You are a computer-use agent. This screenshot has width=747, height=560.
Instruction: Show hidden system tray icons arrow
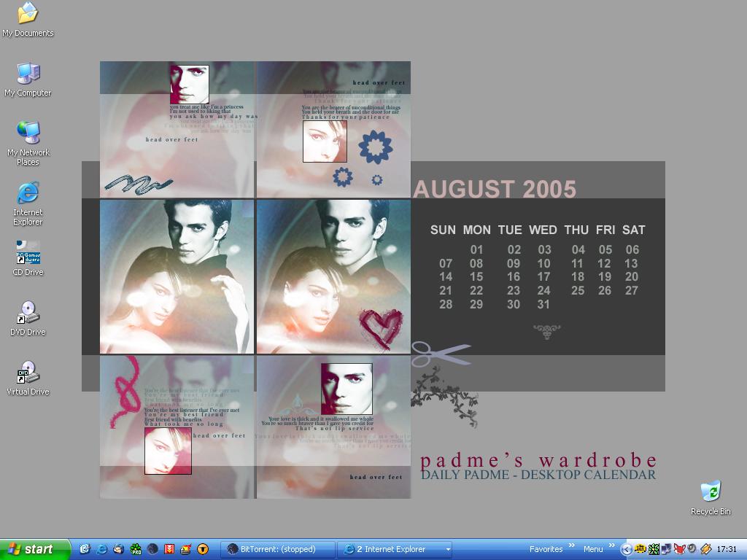pyautogui.click(x=627, y=549)
